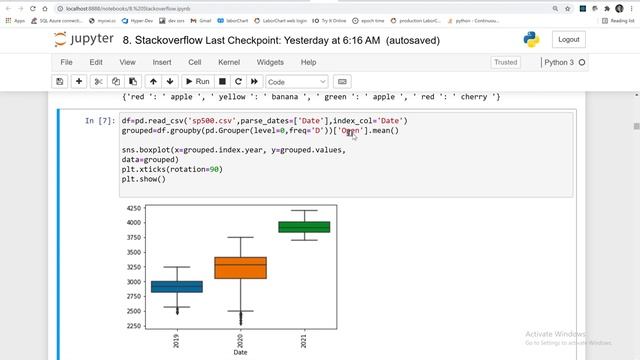Click the In [7] cell prompt
The height and width of the screenshot is (360, 640).
click(100, 121)
